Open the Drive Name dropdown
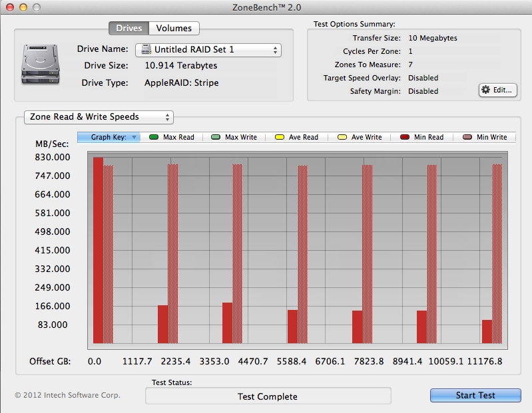This screenshot has width=532, height=413. [x=208, y=50]
